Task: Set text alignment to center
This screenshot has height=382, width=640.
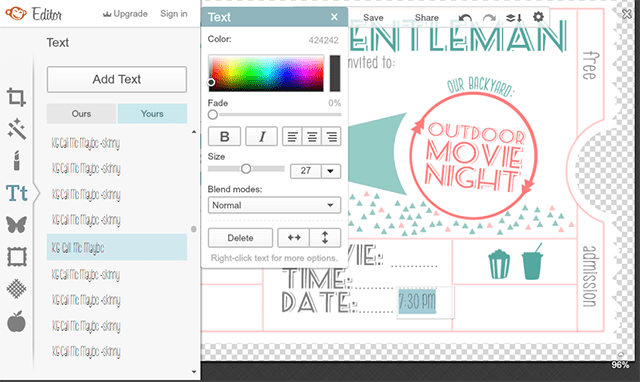Action: click(312, 136)
